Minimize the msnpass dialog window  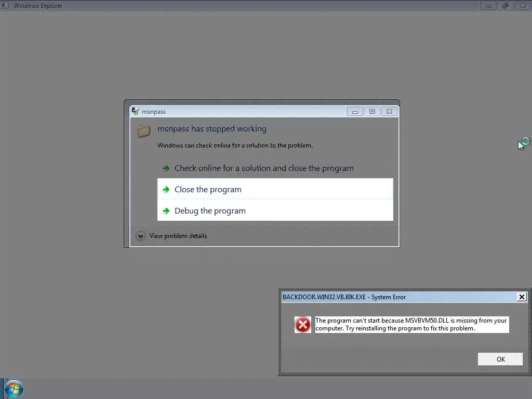coord(355,112)
